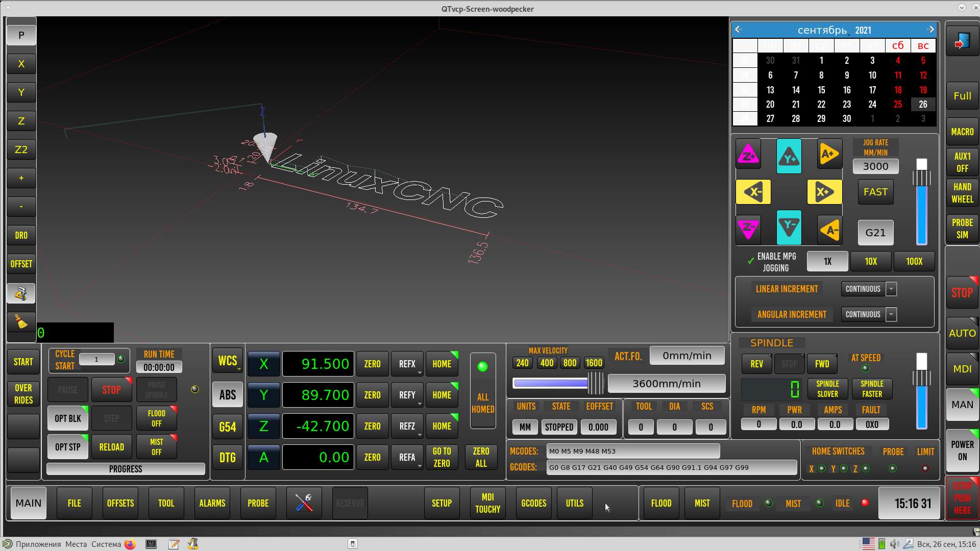The width and height of the screenshot is (980, 551).
Task: Click the view options icon above the broom
Action: click(21, 293)
